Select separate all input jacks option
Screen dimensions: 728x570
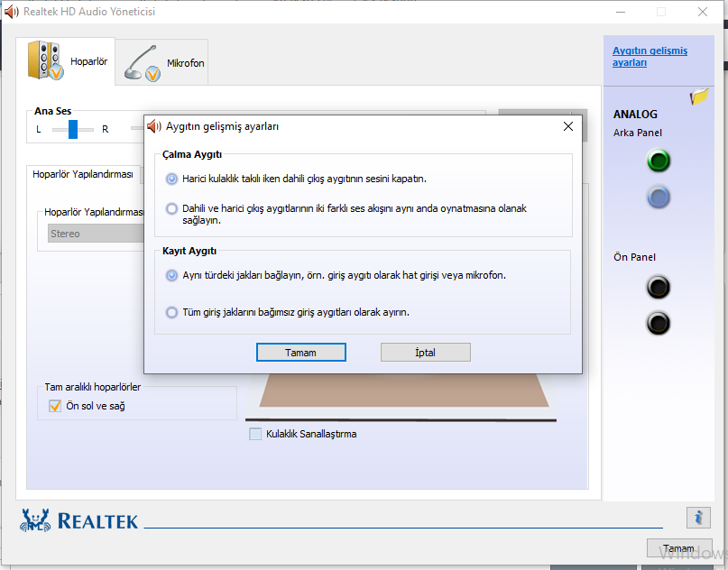[171, 312]
